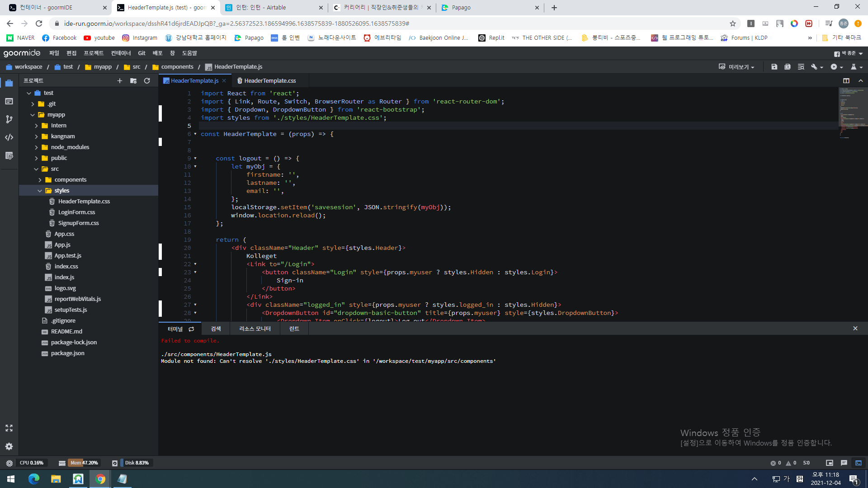Screen dimensions: 868x488
Task: Open the Git branch sidebar panel
Action: point(9,119)
